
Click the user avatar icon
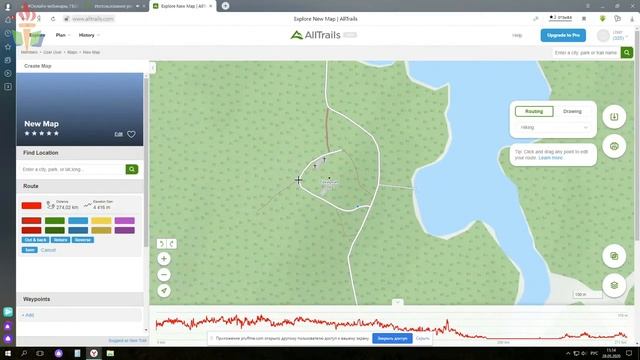(x=603, y=36)
